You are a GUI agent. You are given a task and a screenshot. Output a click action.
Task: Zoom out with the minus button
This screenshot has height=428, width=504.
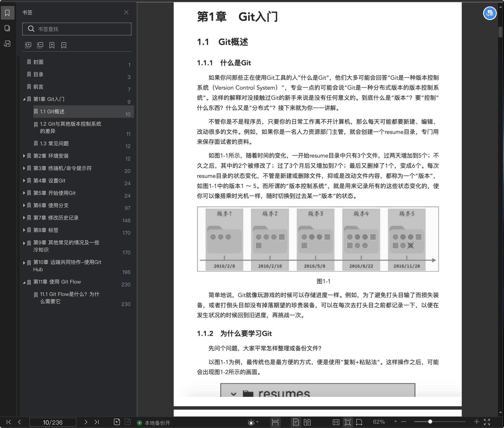point(404,422)
